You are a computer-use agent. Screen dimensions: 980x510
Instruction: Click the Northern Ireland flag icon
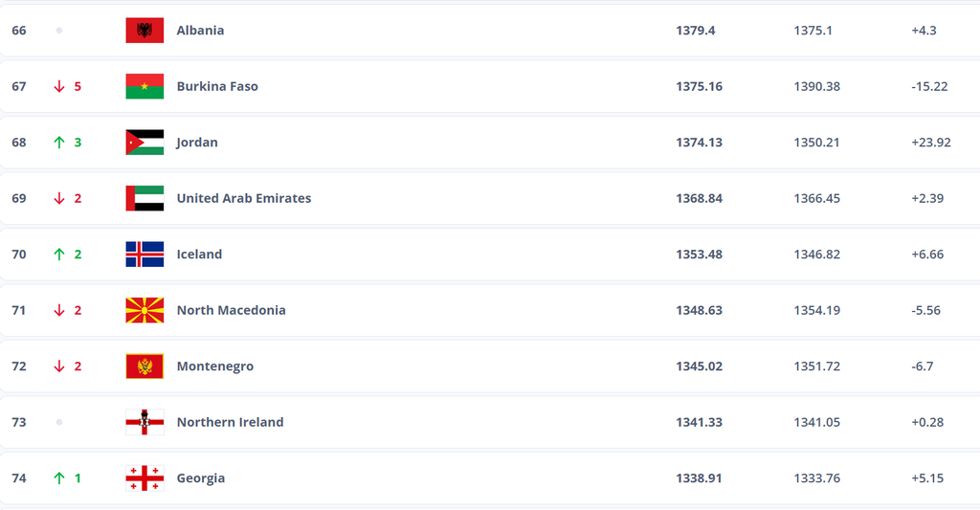point(145,422)
